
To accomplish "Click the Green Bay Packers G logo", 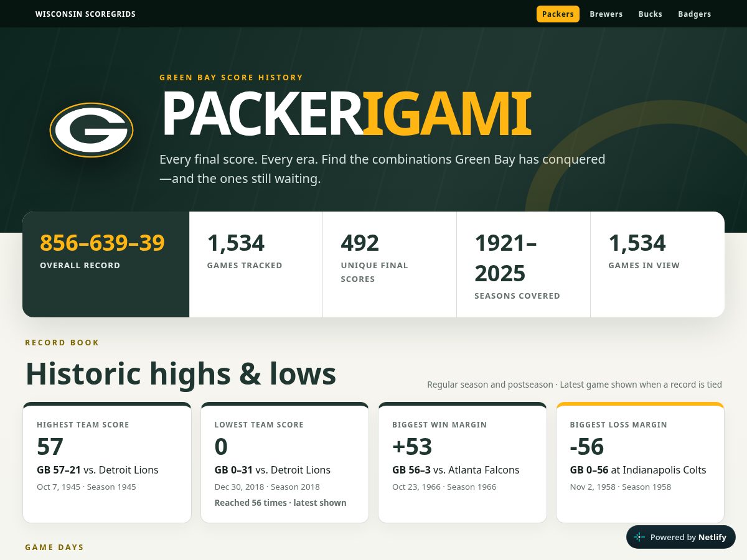I will (92, 130).
